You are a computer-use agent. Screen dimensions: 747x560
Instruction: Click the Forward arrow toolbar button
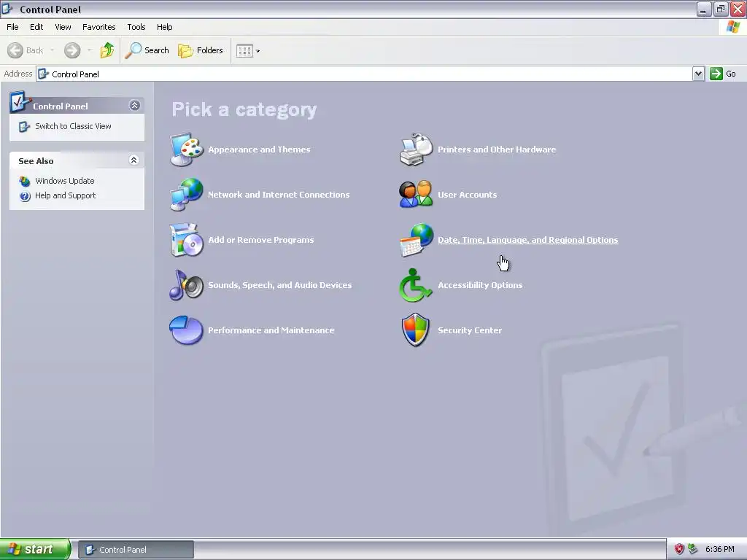pyautogui.click(x=72, y=50)
